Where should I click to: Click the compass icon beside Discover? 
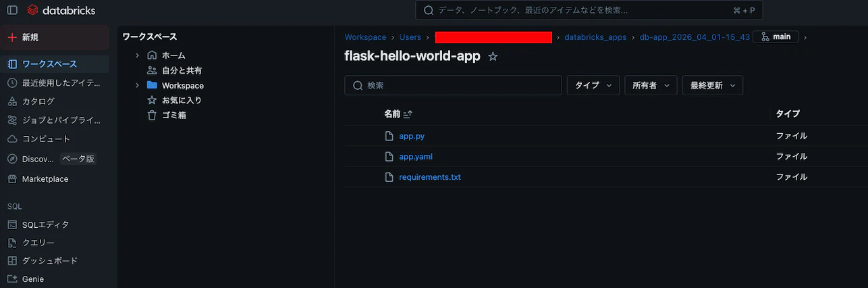click(x=12, y=159)
